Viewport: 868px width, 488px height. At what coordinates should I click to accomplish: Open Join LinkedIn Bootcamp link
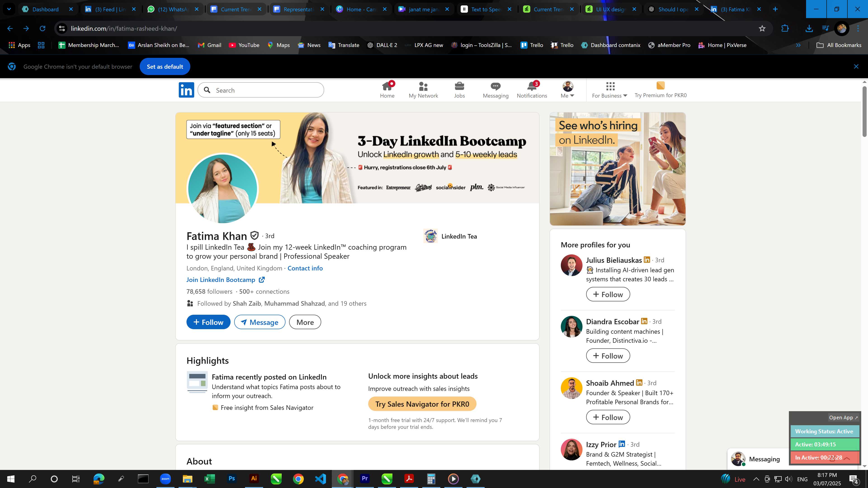point(225,279)
